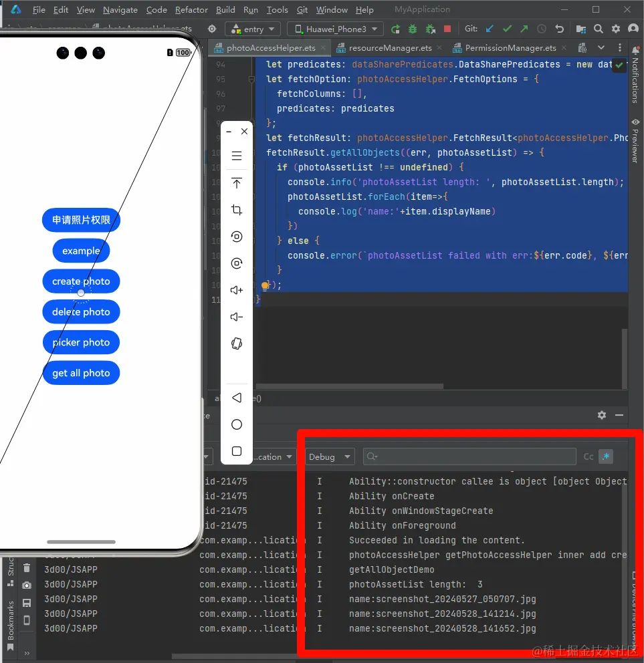Screen dimensions: 644x663
Task: Click the emulator shake device icon
Action: coord(237,344)
